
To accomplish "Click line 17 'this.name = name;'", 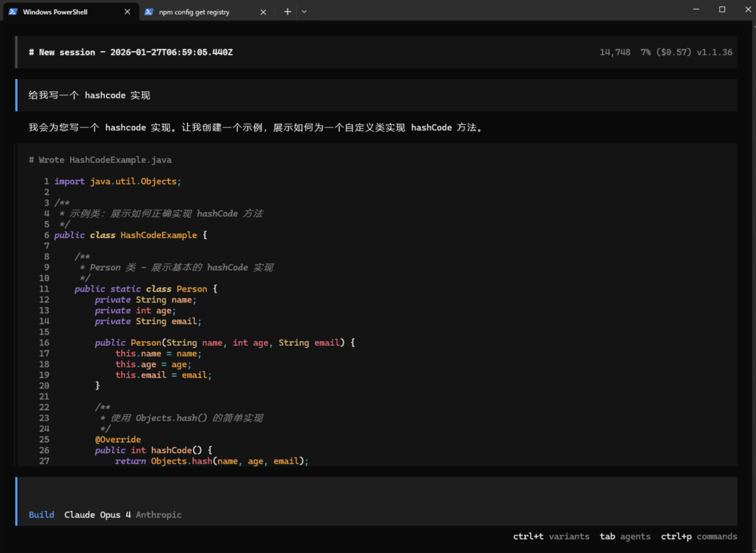I will pos(158,354).
